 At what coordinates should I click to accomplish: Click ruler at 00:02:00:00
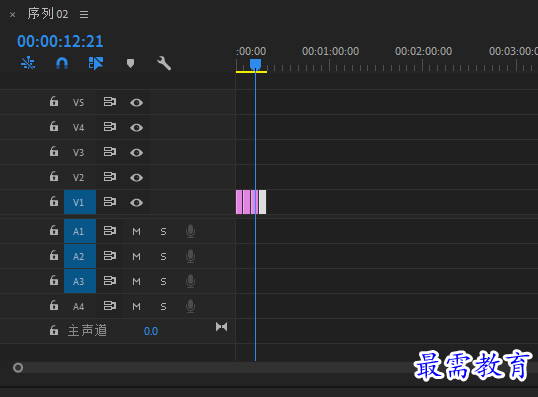[423, 51]
